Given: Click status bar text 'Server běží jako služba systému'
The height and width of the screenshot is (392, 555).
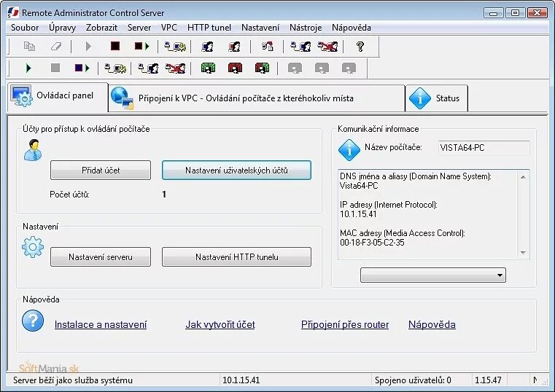Looking at the screenshot, I should pyautogui.click(x=73, y=380).
